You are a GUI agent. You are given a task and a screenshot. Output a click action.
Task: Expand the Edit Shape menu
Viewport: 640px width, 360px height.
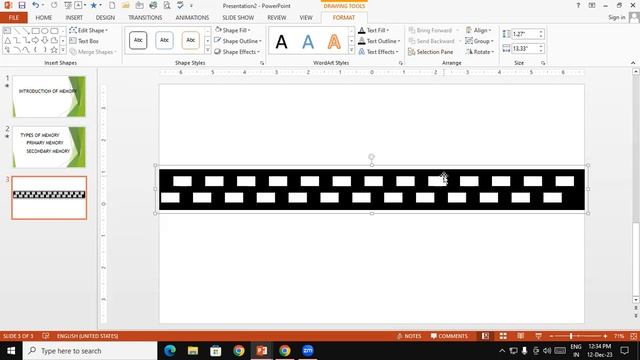(89, 30)
